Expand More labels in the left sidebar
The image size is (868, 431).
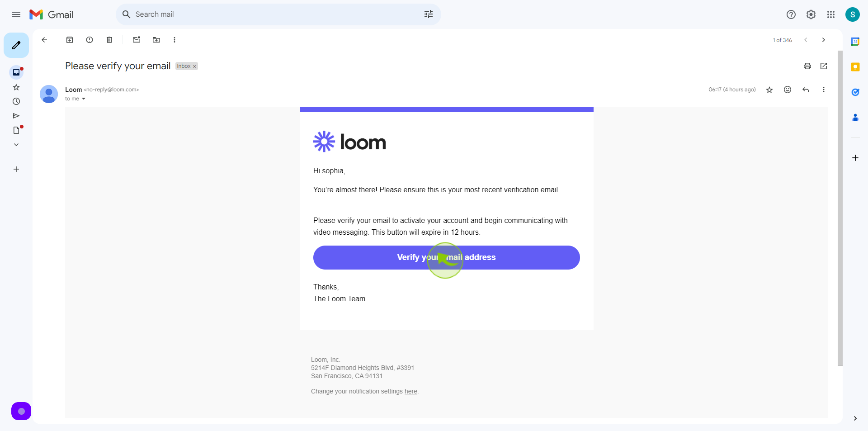16,145
